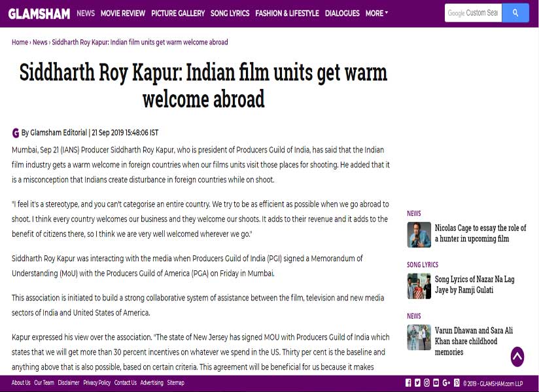Click the NEWS label above Nicolas Cage

pyautogui.click(x=414, y=213)
